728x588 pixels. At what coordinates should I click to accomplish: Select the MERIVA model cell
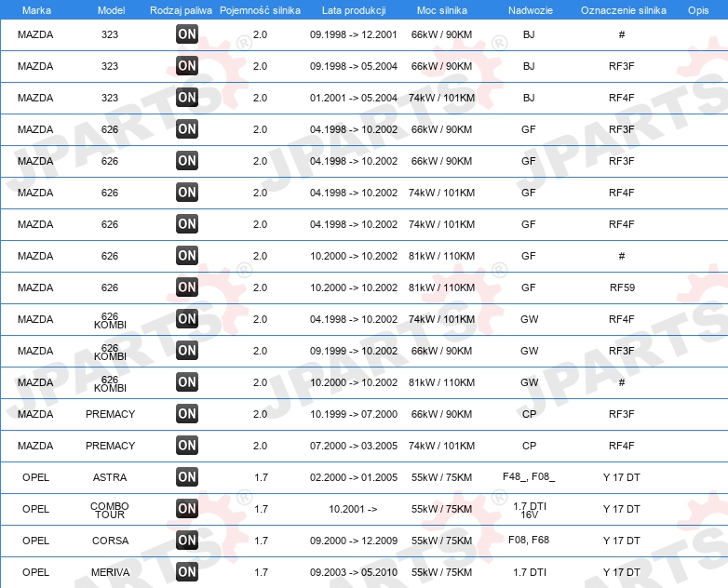coord(111,572)
